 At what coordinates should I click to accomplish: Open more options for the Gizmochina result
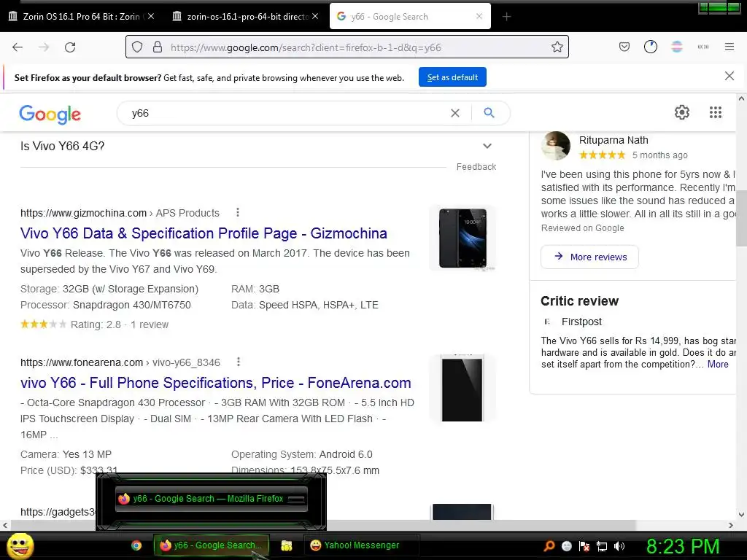[x=237, y=212]
